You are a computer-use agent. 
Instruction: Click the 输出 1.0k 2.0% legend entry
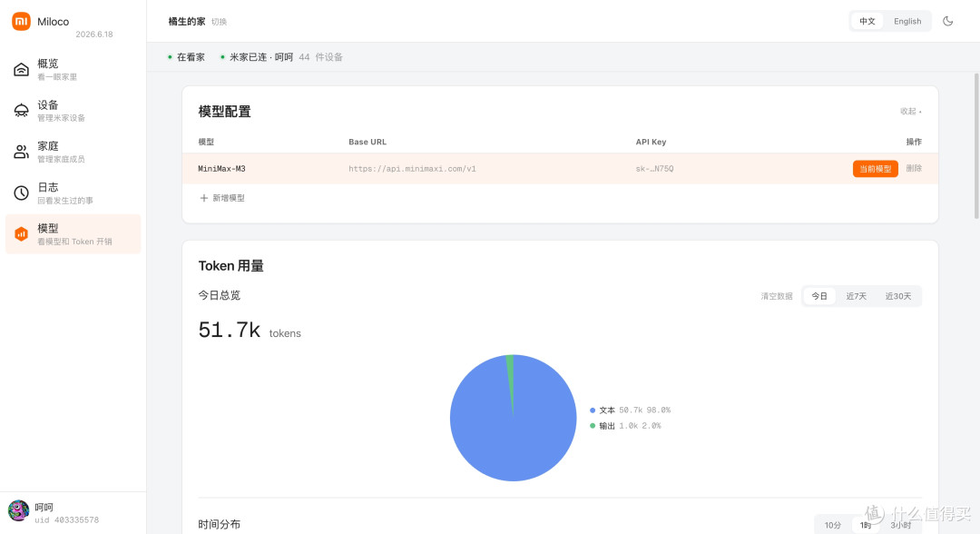coord(625,426)
